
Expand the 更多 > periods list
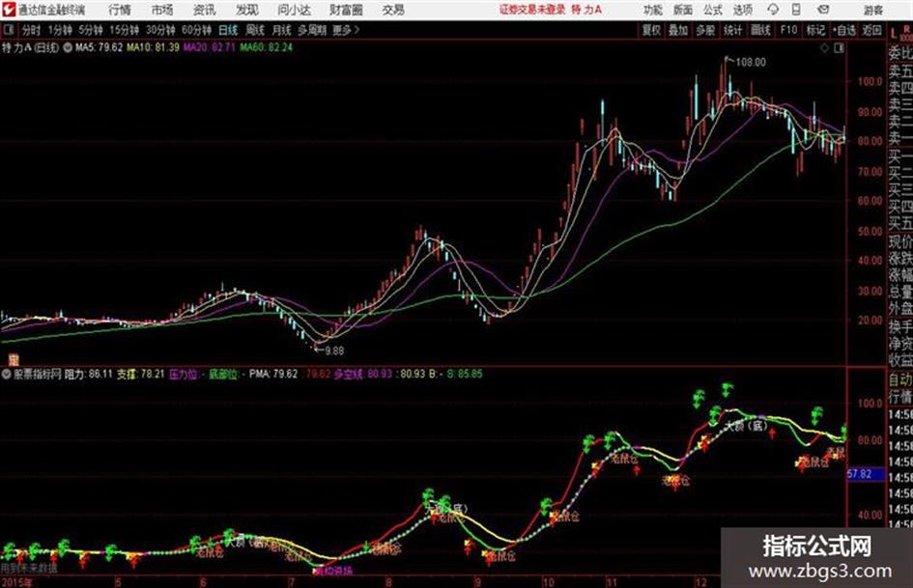point(346,30)
